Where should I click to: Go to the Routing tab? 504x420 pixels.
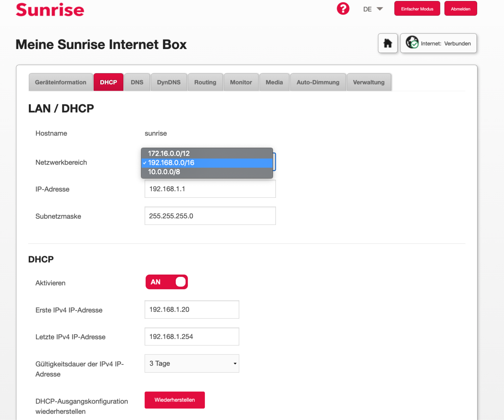coord(205,82)
